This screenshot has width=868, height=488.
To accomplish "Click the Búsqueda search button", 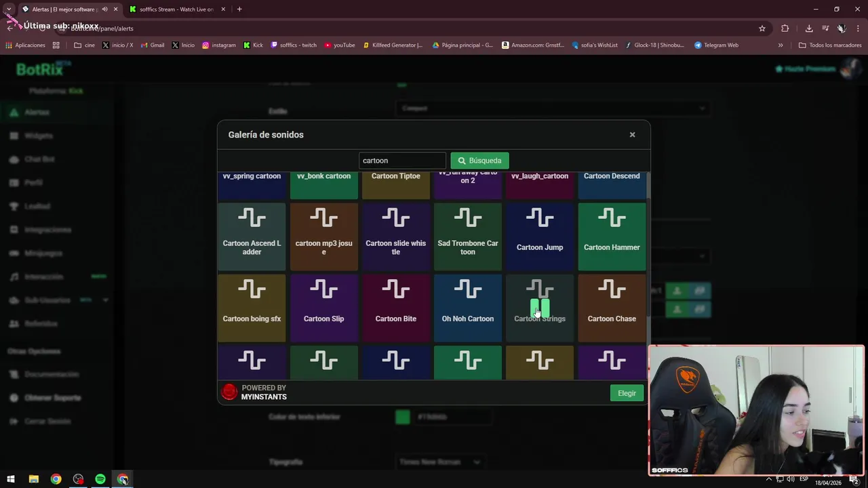I will coord(479,161).
